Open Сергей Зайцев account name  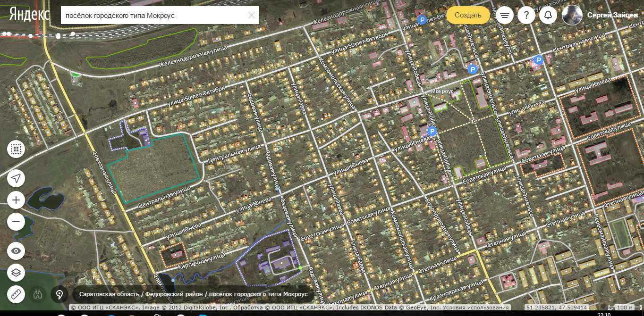click(611, 15)
